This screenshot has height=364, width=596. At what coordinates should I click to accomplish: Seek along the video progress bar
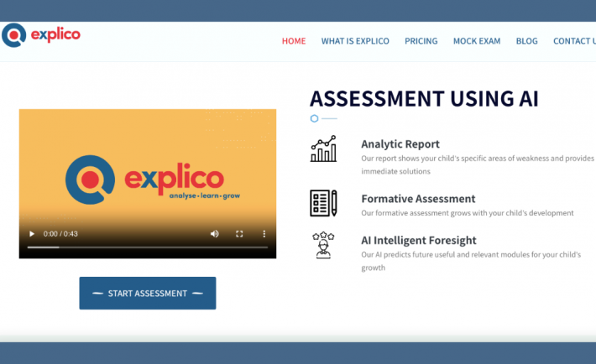148,247
